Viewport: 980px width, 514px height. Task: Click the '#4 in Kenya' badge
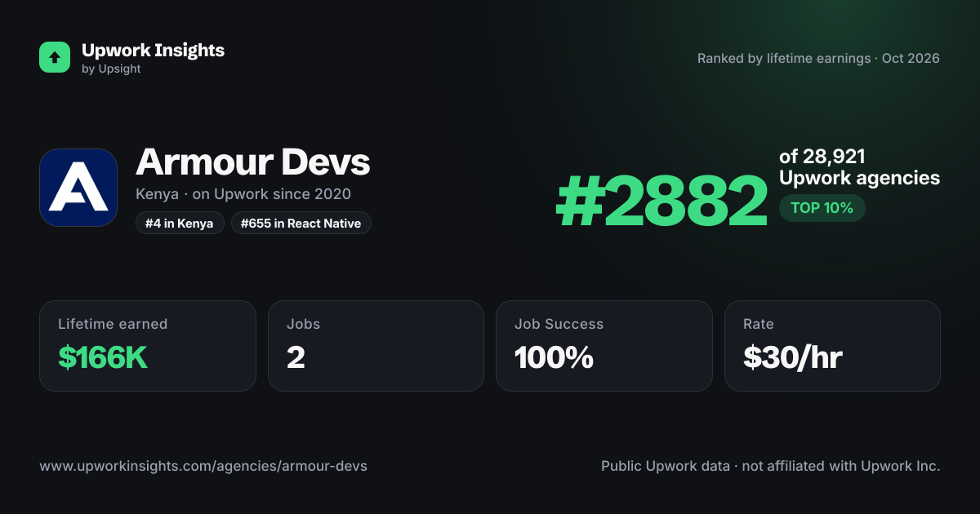(180, 223)
